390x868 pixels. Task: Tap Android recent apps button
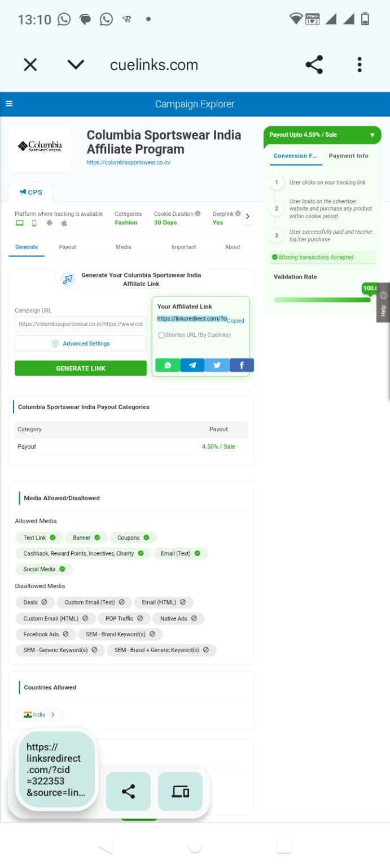pyautogui.click(x=284, y=846)
